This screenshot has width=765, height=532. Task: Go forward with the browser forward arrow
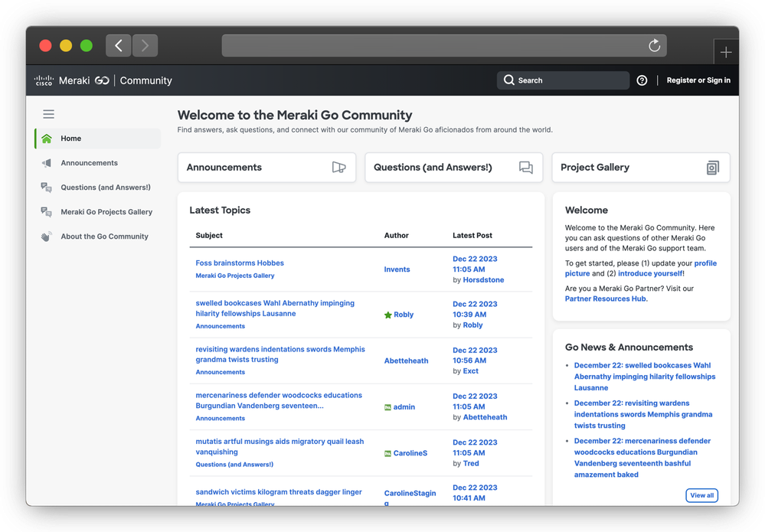coord(145,45)
